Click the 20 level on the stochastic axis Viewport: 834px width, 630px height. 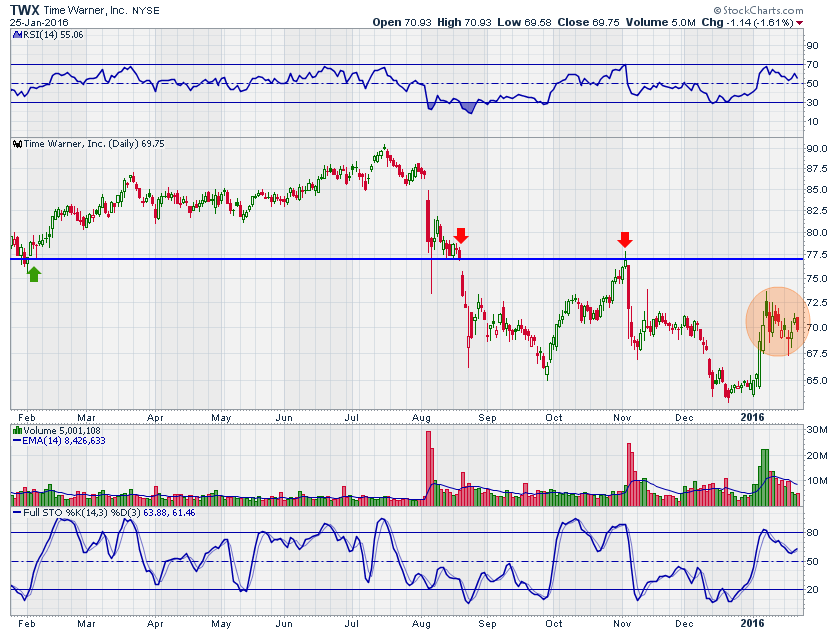point(812,590)
